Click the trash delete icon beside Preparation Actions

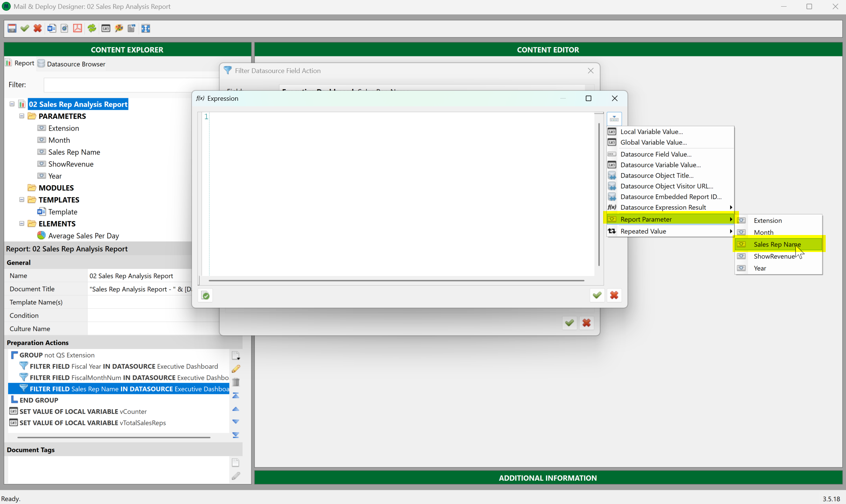(x=236, y=382)
